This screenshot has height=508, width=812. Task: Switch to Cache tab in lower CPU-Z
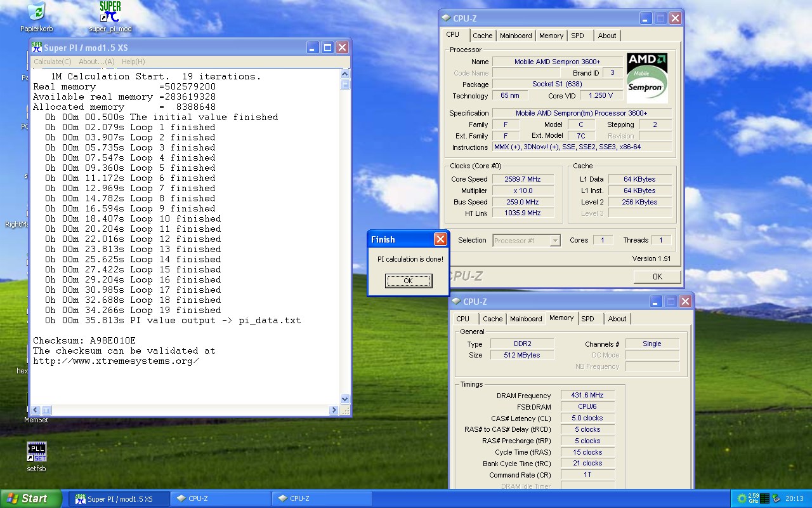tap(493, 319)
